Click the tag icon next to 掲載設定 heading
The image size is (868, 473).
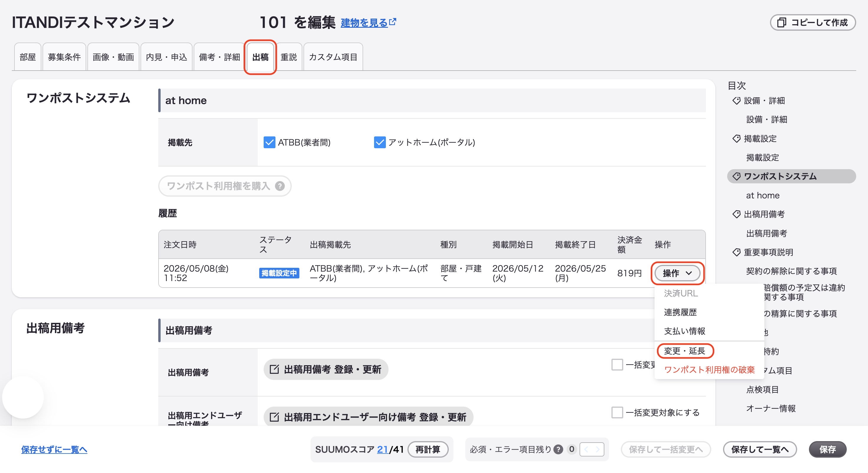pyautogui.click(x=737, y=138)
